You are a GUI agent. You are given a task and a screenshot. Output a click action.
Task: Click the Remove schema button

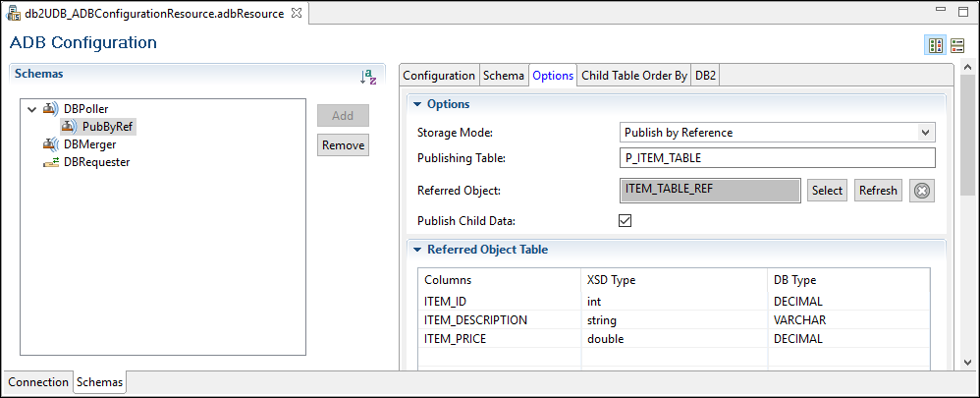pyautogui.click(x=343, y=145)
